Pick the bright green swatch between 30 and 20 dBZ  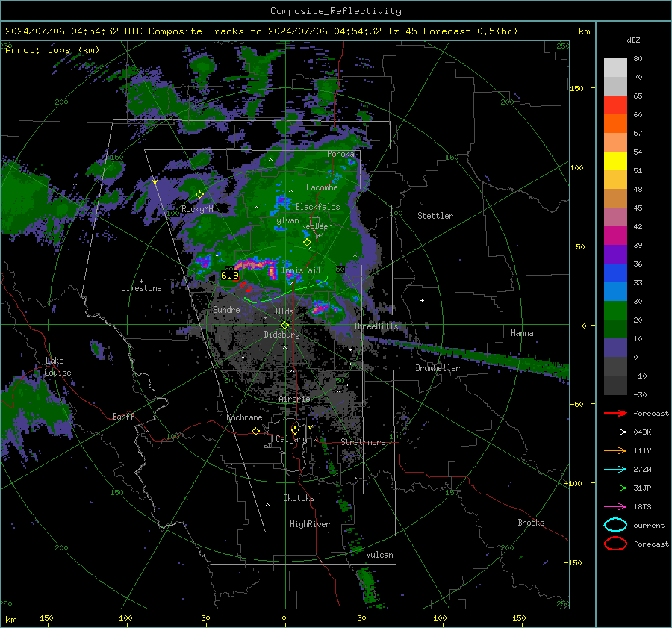(615, 311)
